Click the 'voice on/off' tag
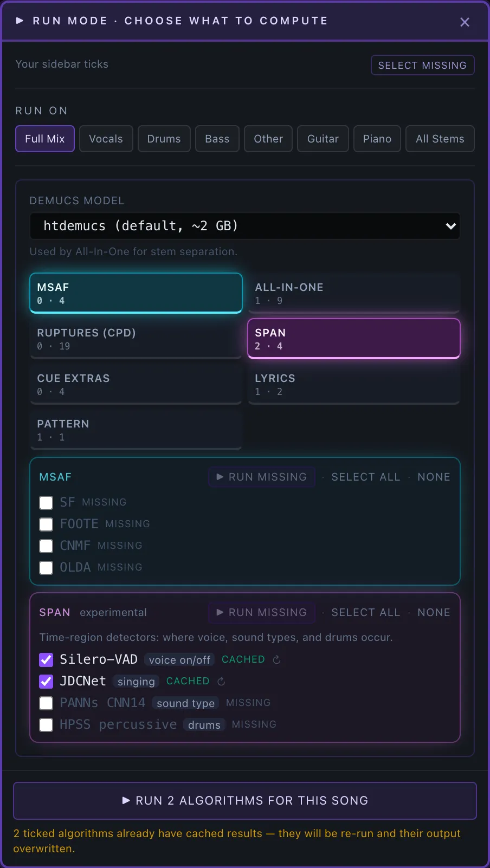Image resolution: width=490 pixels, height=868 pixels. coord(179,659)
